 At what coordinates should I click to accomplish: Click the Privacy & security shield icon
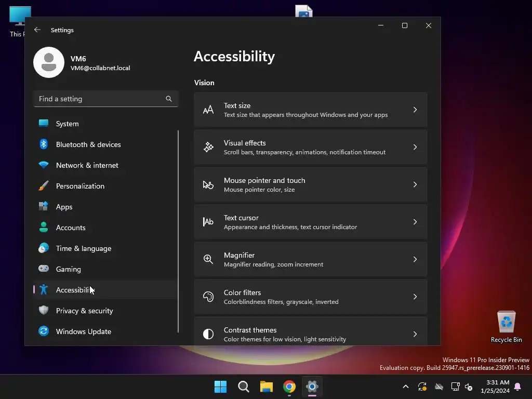(44, 310)
